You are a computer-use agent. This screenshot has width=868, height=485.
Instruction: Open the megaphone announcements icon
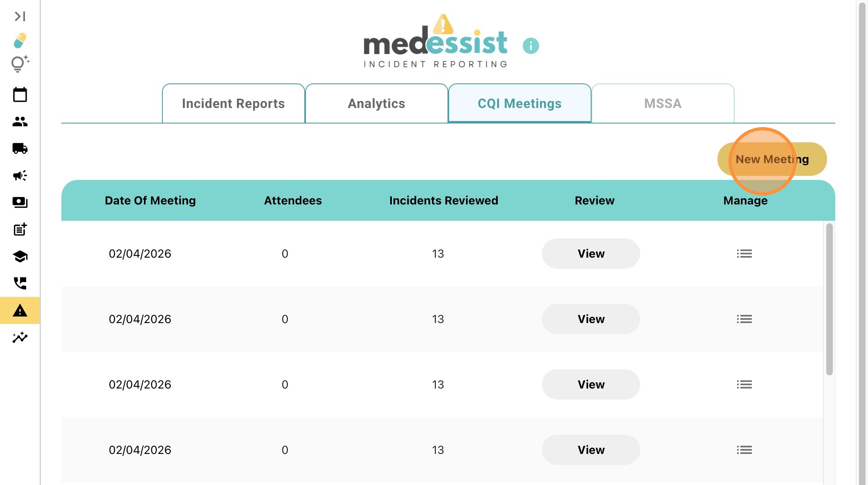[20, 175]
